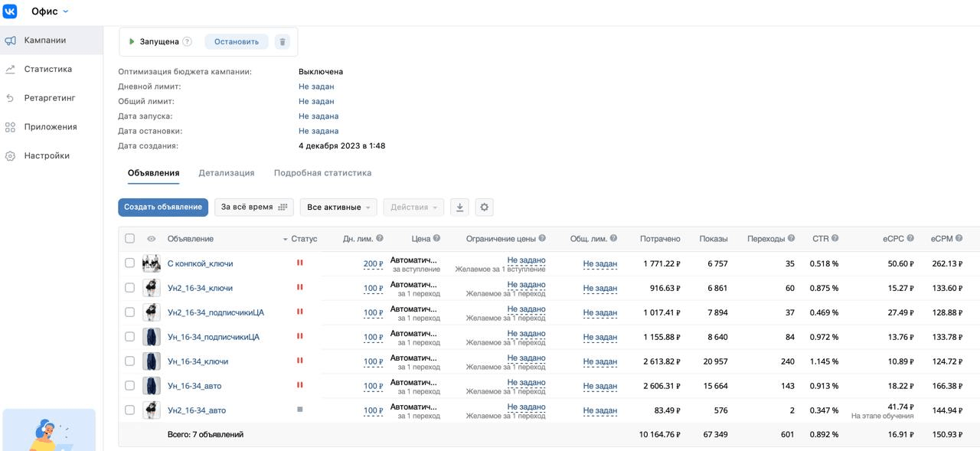This screenshot has width=980, height=451.
Task: Download statistics with the download arrow icon
Action: [x=459, y=207]
